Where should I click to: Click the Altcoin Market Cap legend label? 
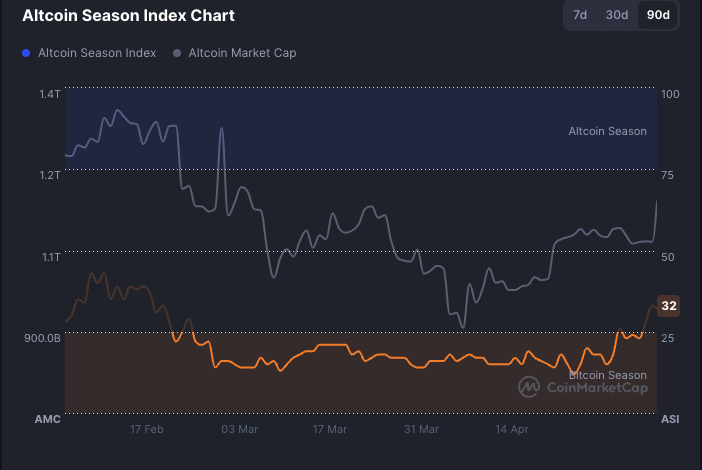[x=242, y=53]
